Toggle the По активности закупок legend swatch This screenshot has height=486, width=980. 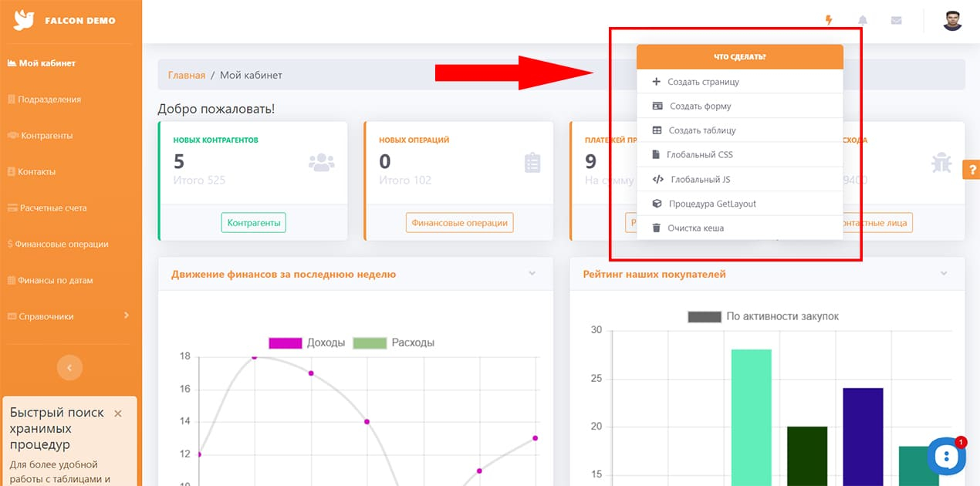(704, 316)
